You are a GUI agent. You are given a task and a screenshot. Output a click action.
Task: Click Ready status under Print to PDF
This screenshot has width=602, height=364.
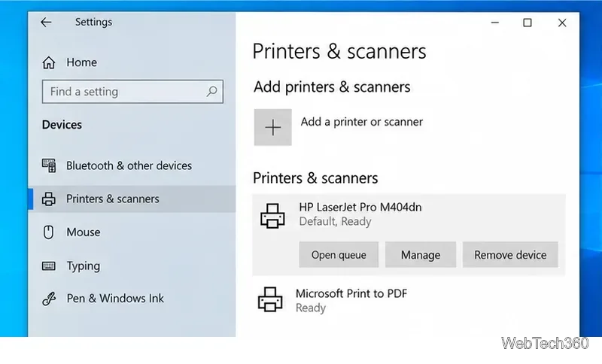click(311, 308)
